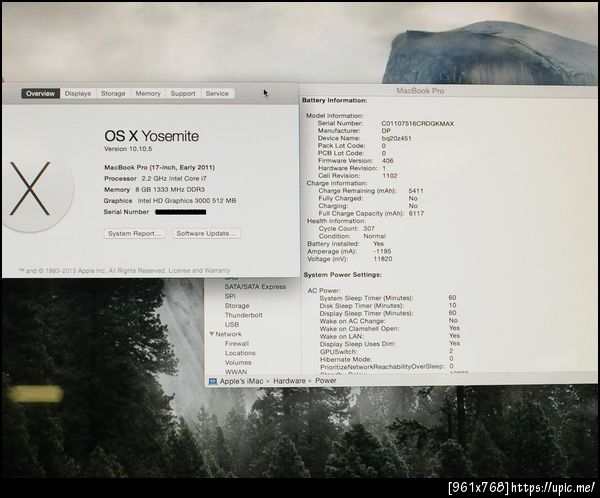Click Processor 2.2 GHz Intel Core i7
Image resolution: width=600 pixels, height=498 pixels.
pyautogui.click(x=155, y=178)
